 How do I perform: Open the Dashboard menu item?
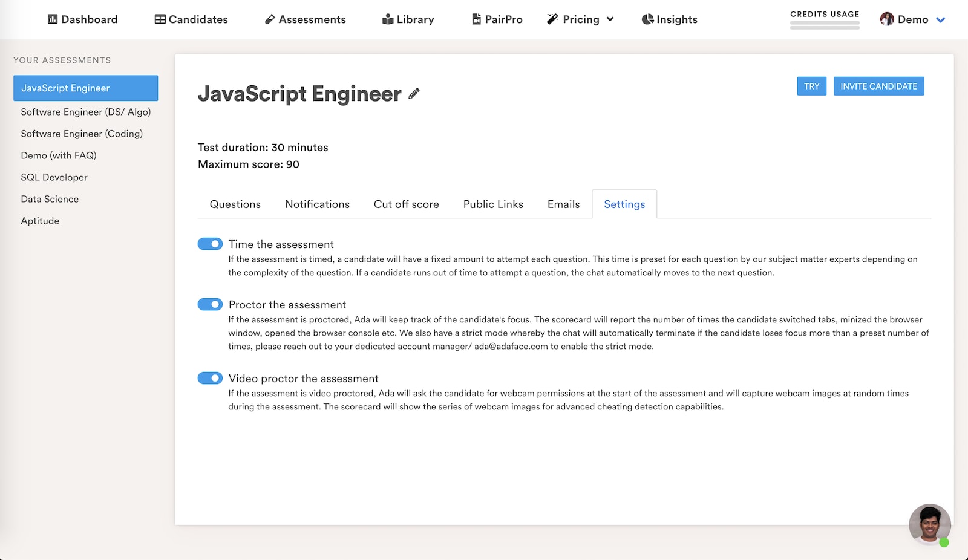click(83, 19)
